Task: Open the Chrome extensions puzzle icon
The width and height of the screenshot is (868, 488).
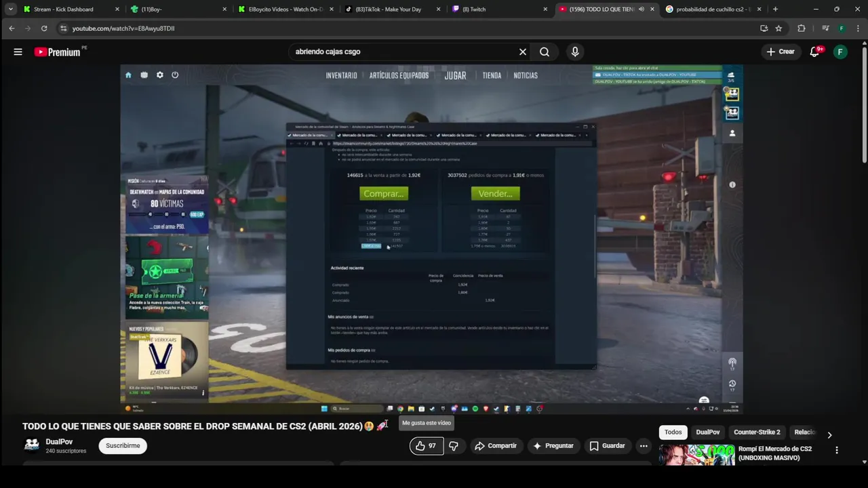Action: point(802,28)
